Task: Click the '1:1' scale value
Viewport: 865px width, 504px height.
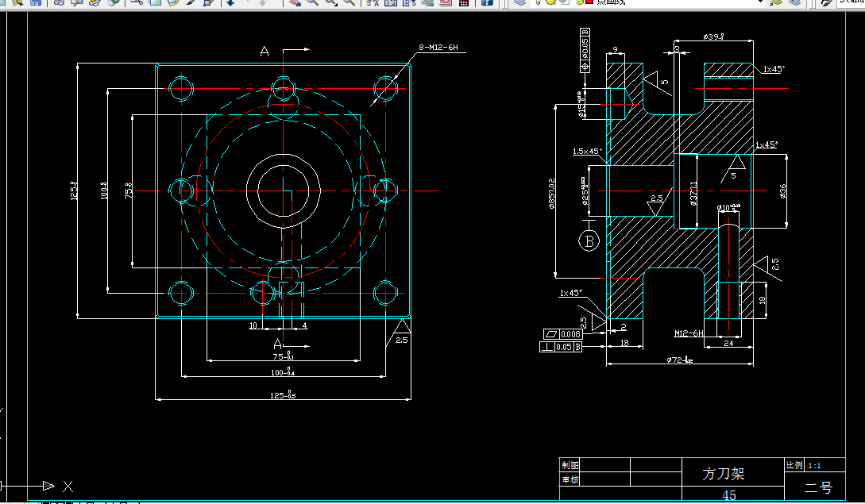Action: pos(814,465)
